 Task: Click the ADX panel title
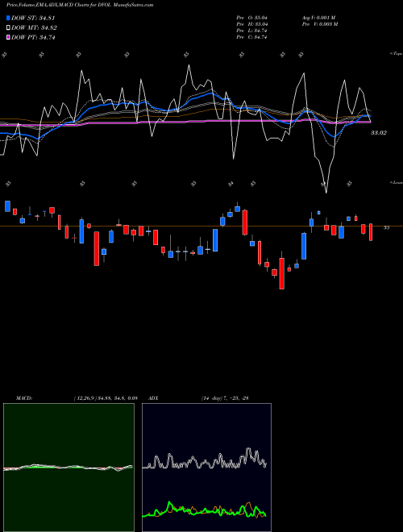coord(153,398)
